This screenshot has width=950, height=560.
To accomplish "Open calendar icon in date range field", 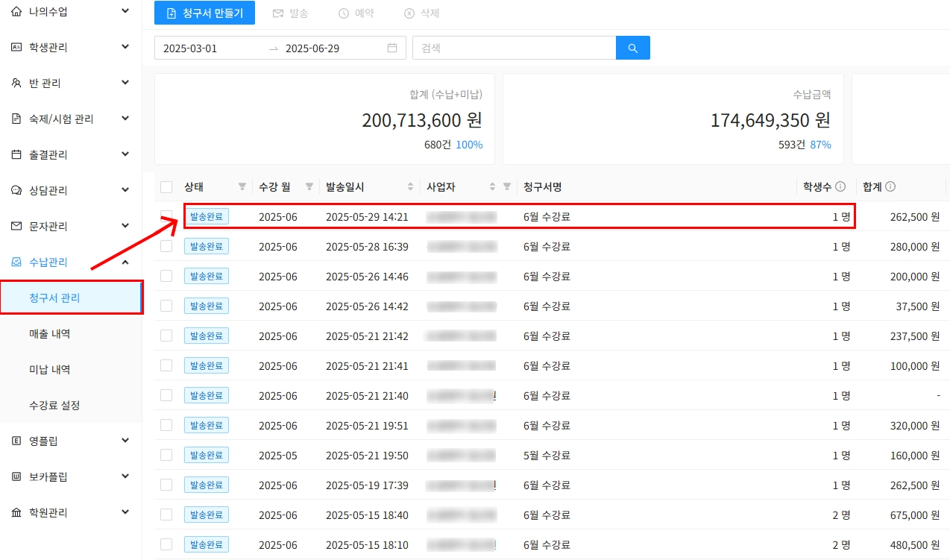I will point(392,48).
